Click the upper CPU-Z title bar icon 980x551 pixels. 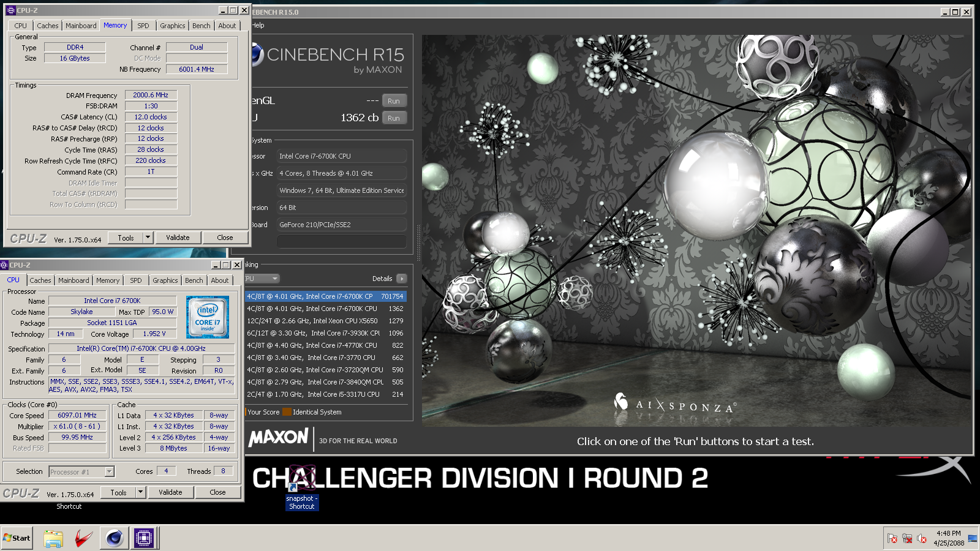[x=10, y=10]
